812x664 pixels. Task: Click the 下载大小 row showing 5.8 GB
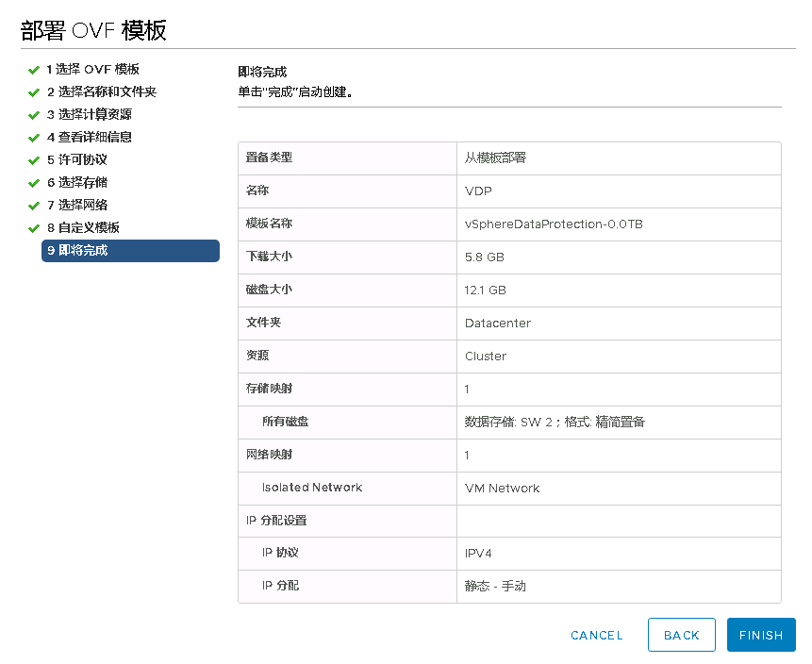point(509,257)
